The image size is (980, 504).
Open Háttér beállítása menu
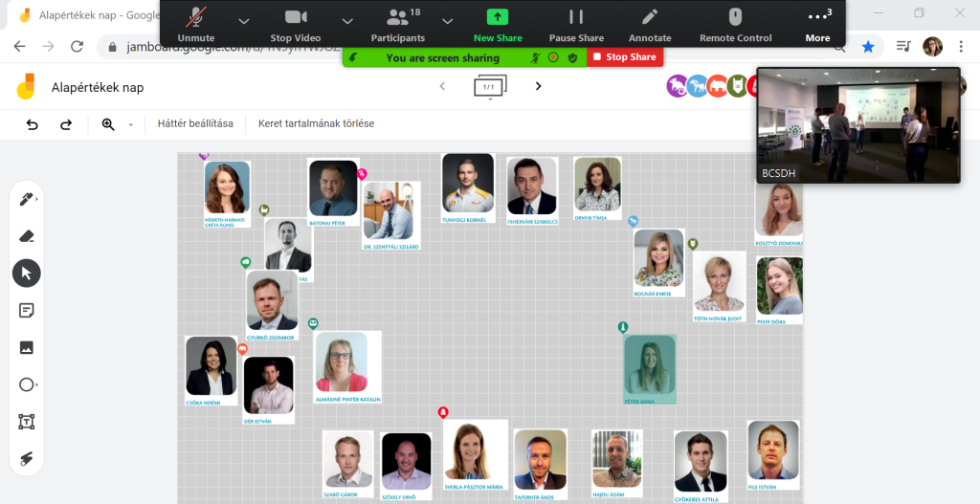(195, 124)
